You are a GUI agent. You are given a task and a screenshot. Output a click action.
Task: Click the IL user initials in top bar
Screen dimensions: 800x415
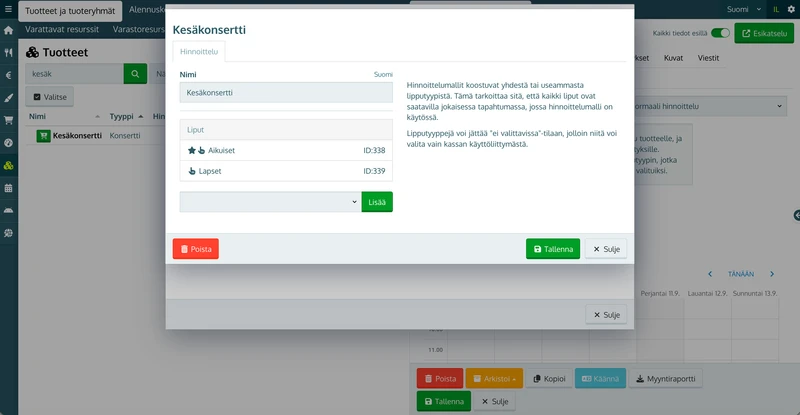[776, 9]
